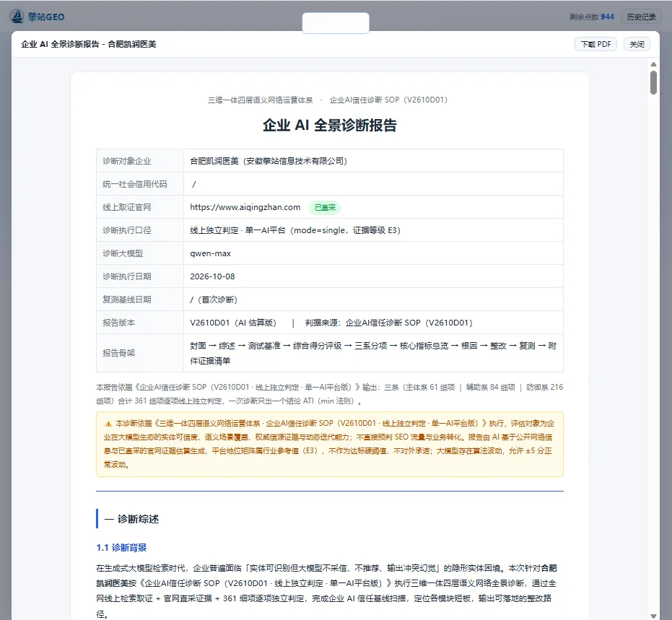Image resolution: width=672 pixels, height=620 pixels.
Task: Click the 擎站GEO sailboat logo icon
Action: point(17,17)
